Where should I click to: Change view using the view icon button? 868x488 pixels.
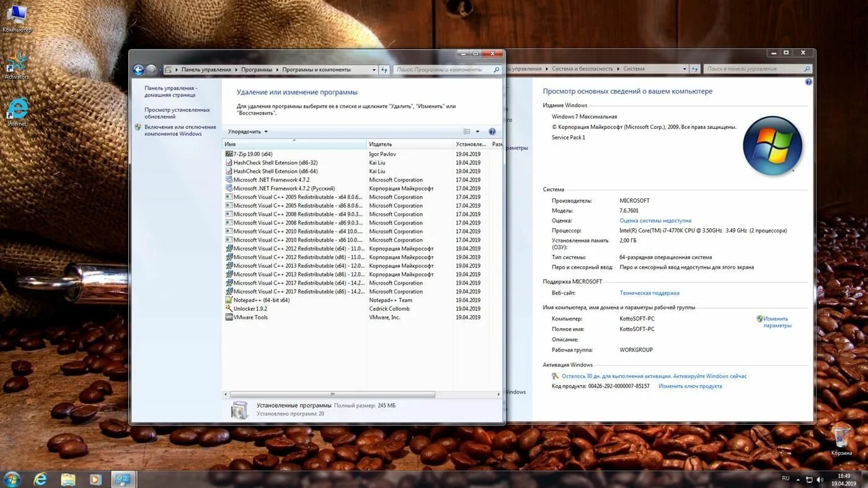467,131
